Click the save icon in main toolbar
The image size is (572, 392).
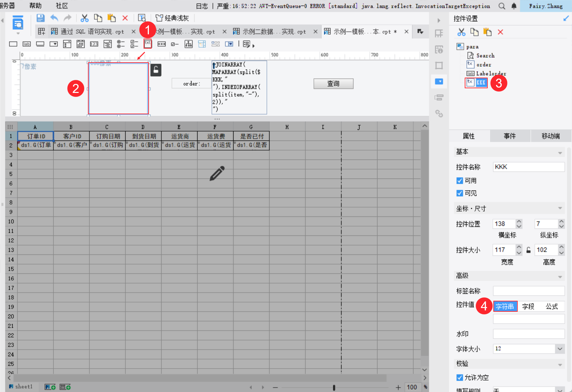point(40,18)
